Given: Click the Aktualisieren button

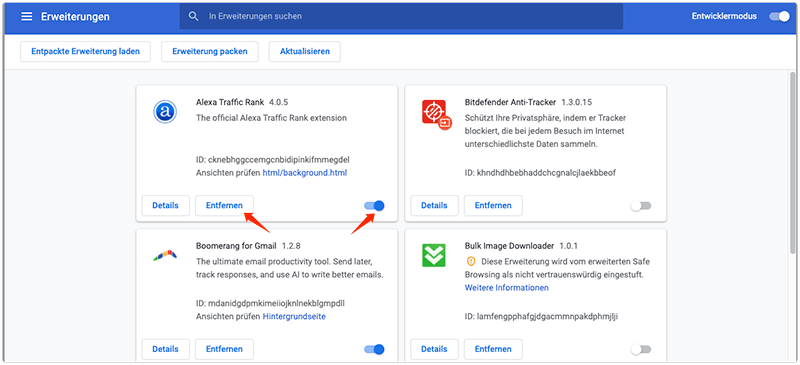Looking at the screenshot, I should 305,52.
